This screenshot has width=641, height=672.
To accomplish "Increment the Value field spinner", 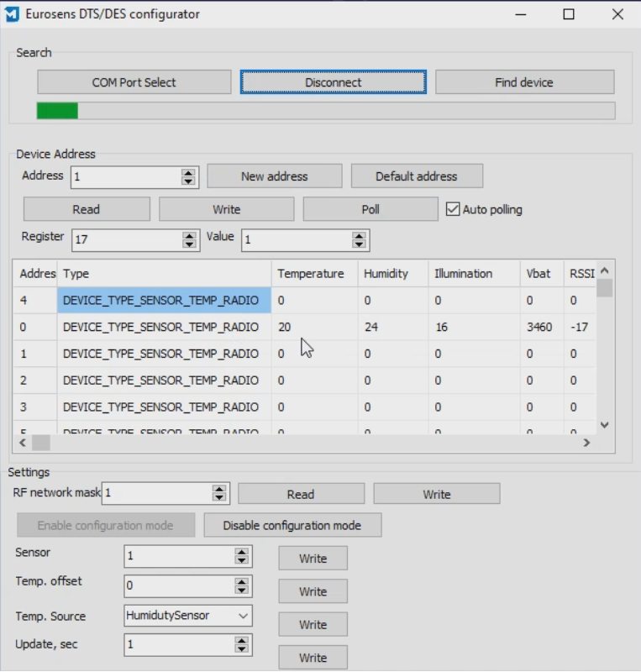I will (x=359, y=235).
